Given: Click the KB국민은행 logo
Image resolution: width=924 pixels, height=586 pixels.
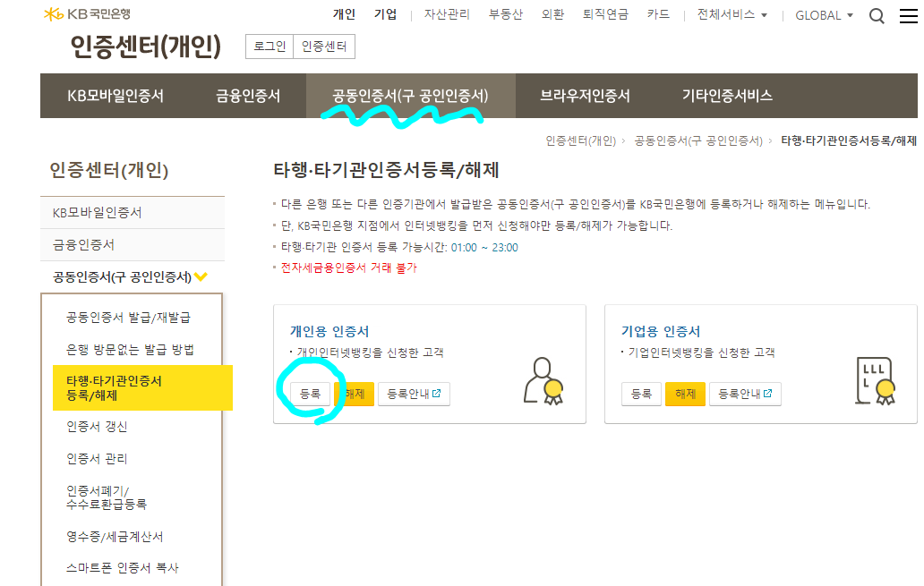Looking at the screenshot, I should pyautogui.click(x=87, y=13).
